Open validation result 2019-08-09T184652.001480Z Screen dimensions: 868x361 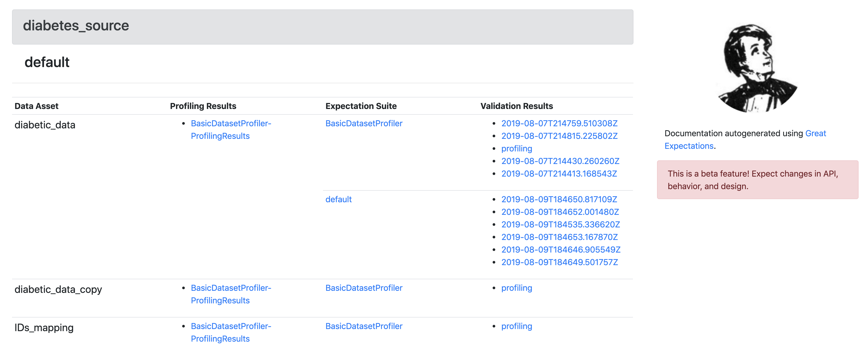coord(560,212)
